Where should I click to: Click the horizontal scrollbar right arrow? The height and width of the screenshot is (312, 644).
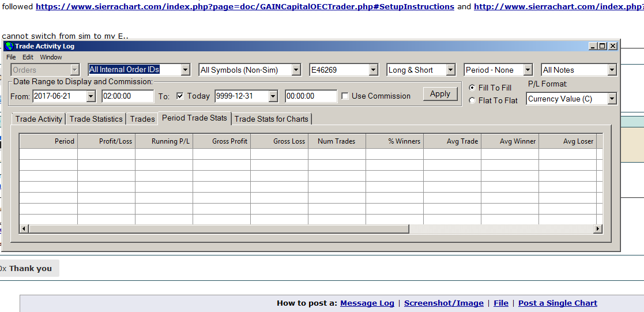pyautogui.click(x=598, y=228)
